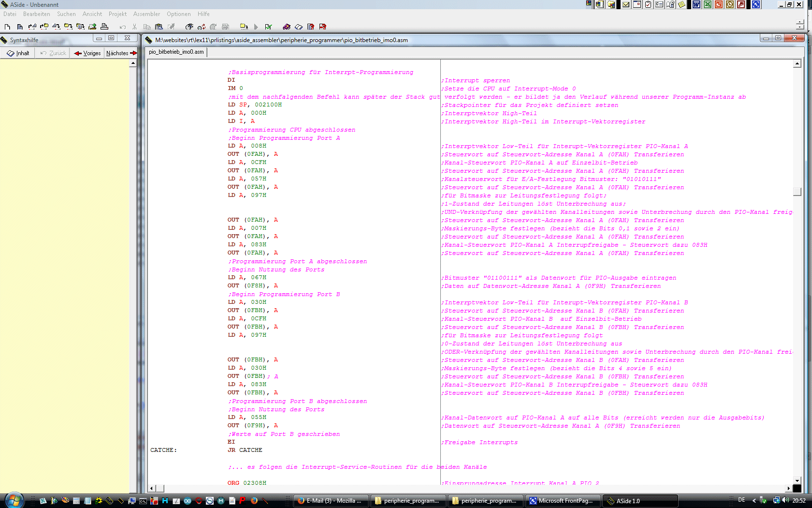Click the editor vertical scrollbar down arrow
Viewport: 812px width, 508px height.
tap(797, 481)
